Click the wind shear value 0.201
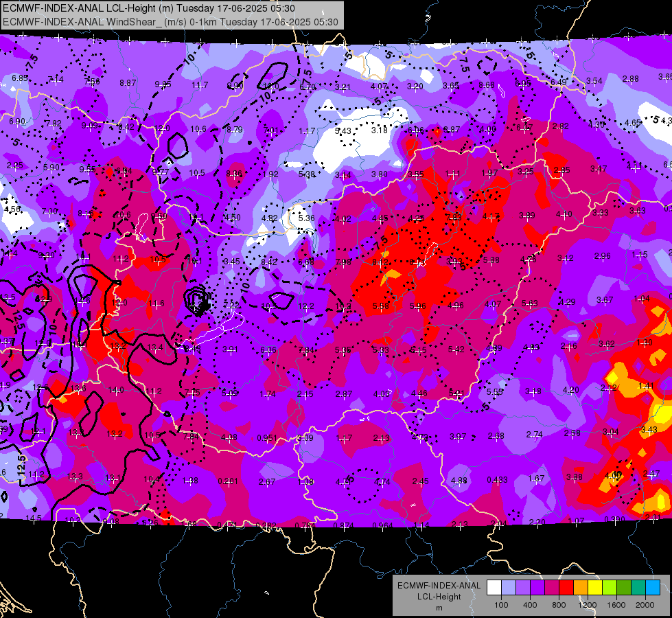672x618 pixels. [228, 481]
